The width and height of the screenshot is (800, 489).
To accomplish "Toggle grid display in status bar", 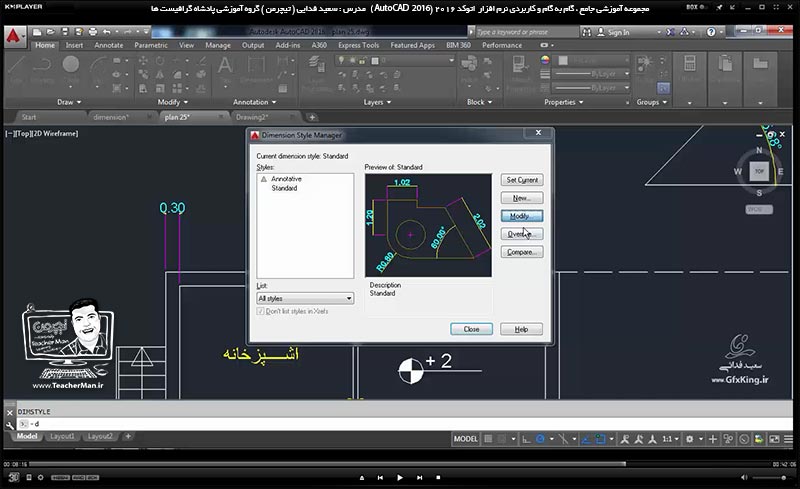I will click(x=489, y=439).
